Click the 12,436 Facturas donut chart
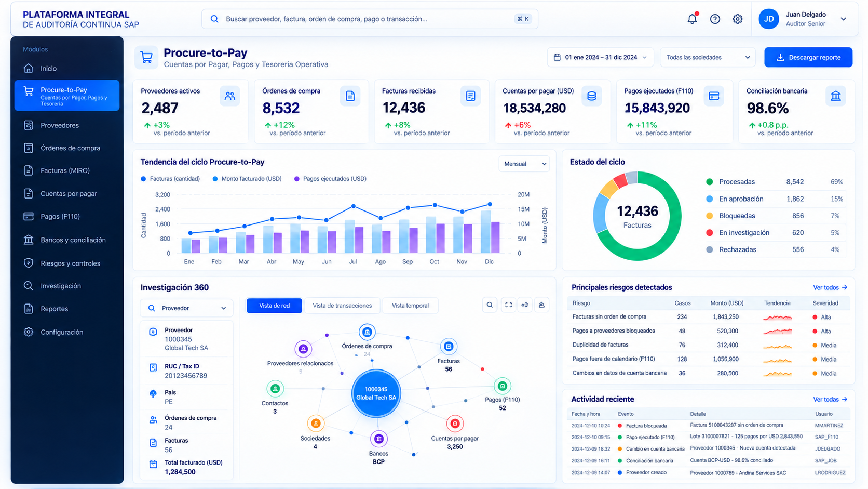 [637, 216]
